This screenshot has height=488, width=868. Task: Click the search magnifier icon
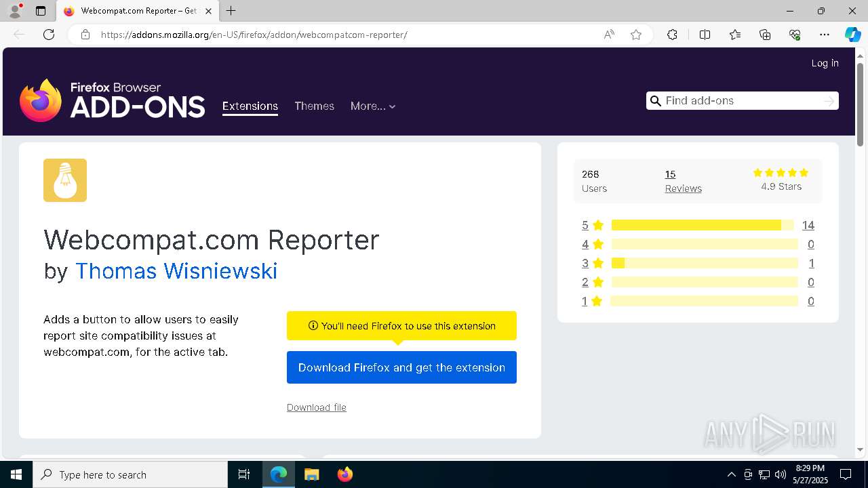(655, 101)
